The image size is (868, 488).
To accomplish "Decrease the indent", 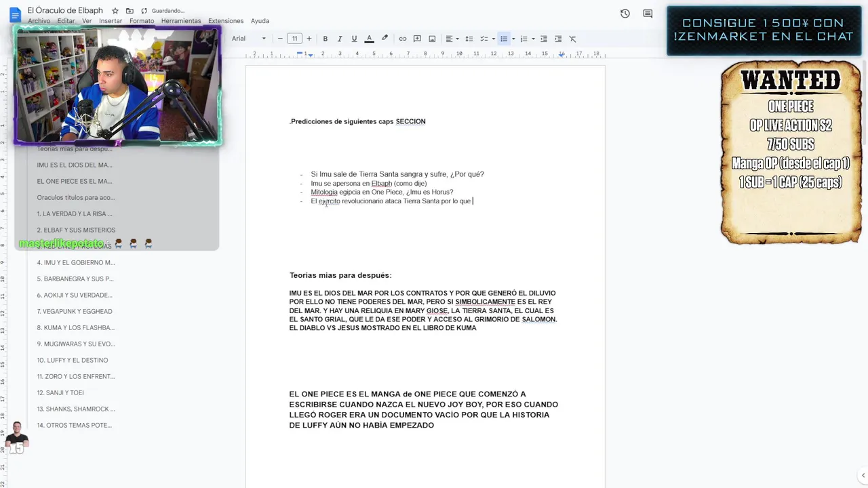I will coord(543,39).
